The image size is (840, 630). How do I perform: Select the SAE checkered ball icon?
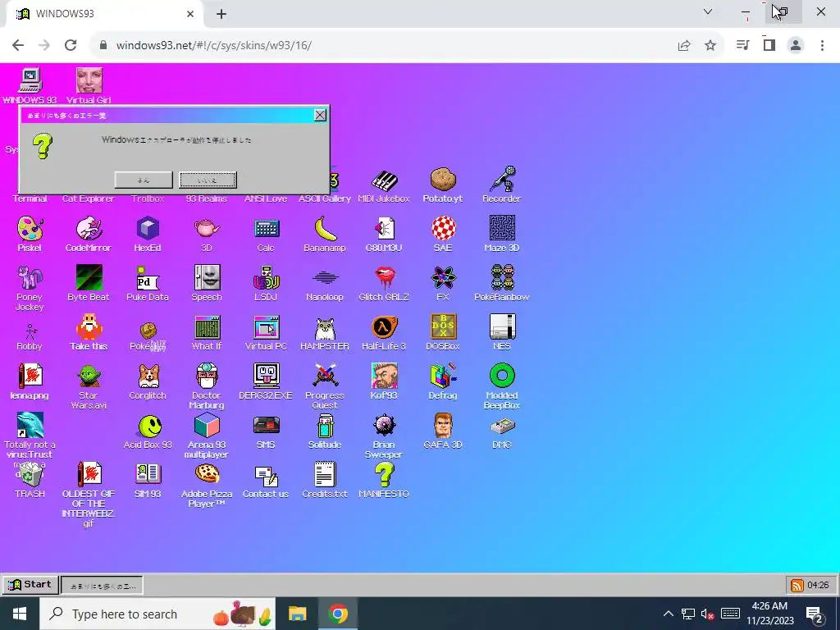coord(444,229)
